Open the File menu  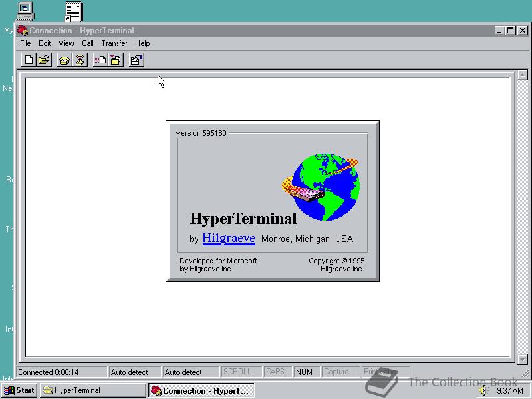(25, 43)
